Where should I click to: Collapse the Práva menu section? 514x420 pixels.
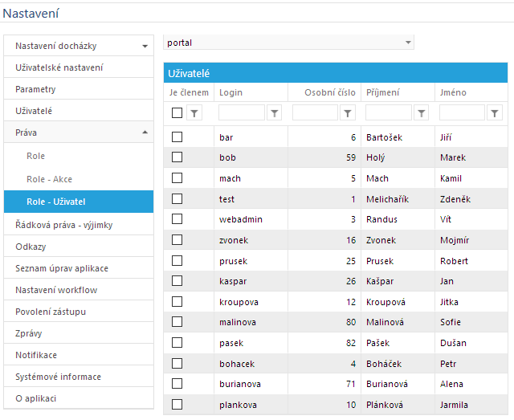tap(79, 133)
